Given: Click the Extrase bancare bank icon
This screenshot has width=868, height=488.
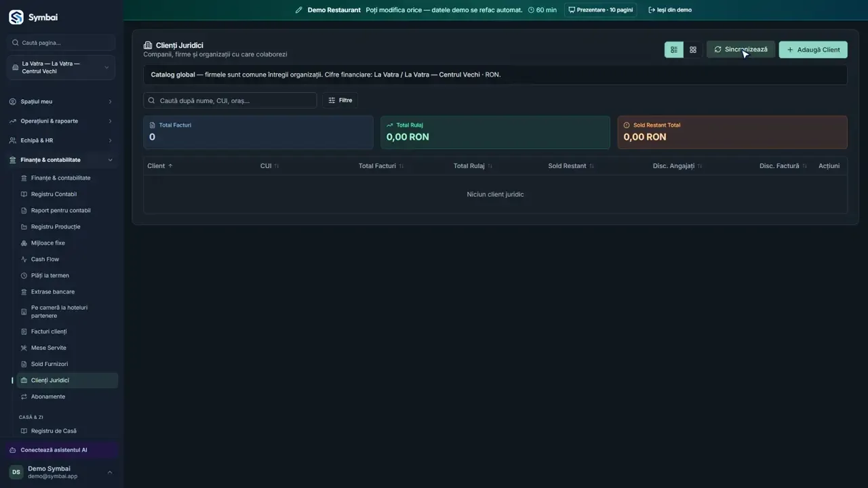Looking at the screenshot, I should click(x=24, y=292).
